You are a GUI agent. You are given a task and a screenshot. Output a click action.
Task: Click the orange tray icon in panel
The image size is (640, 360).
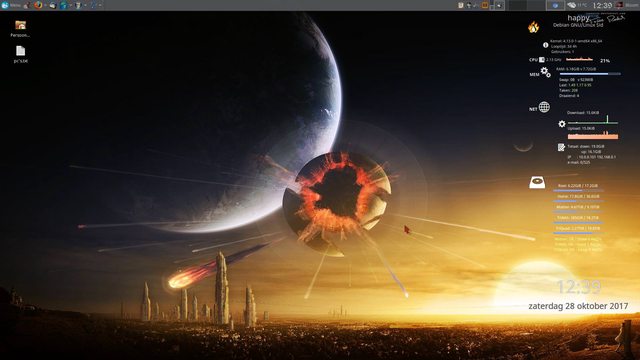tap(485, 5)
